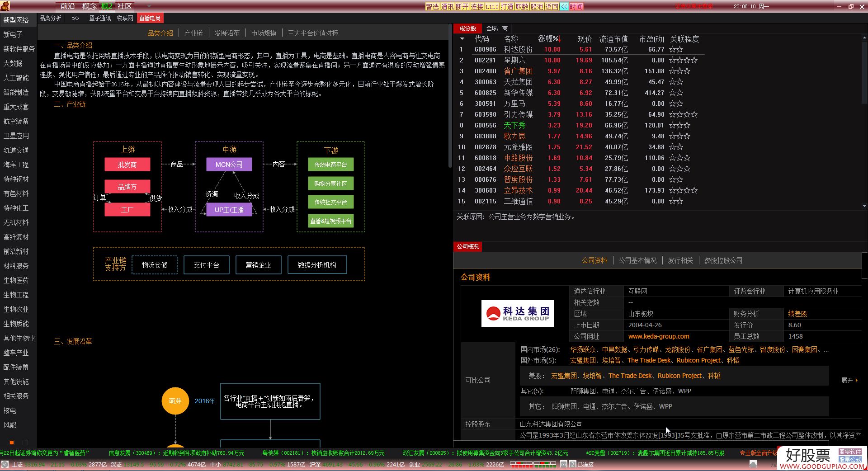Click the 打通 toolbar button

(x=507, y=7)
